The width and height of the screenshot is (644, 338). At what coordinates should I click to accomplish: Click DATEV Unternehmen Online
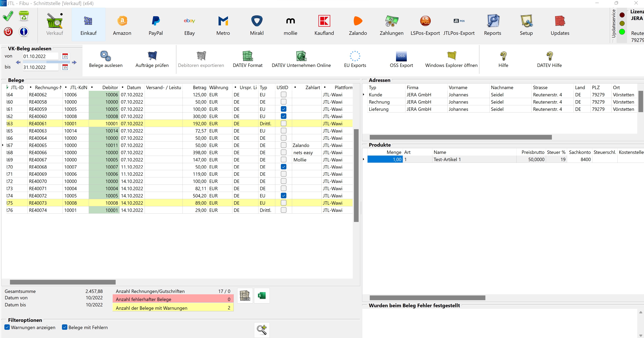pyautogui.click(x=301, y=59)
